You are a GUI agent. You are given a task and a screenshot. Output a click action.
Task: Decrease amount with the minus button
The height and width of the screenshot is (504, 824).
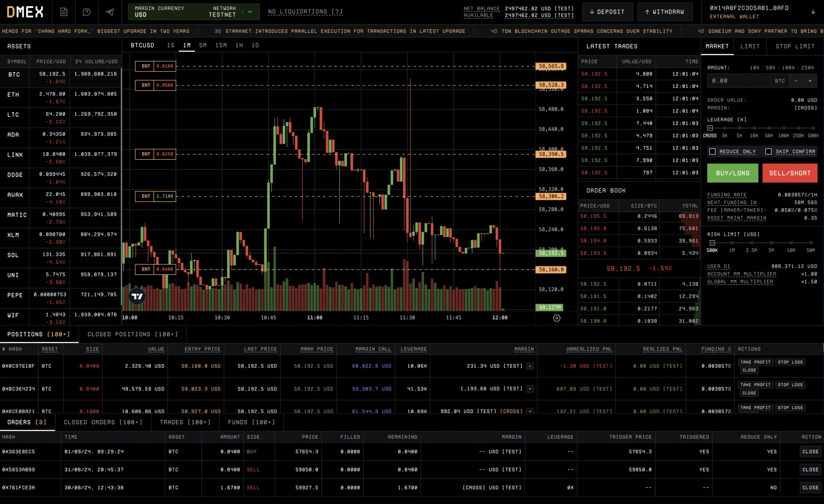796,81
